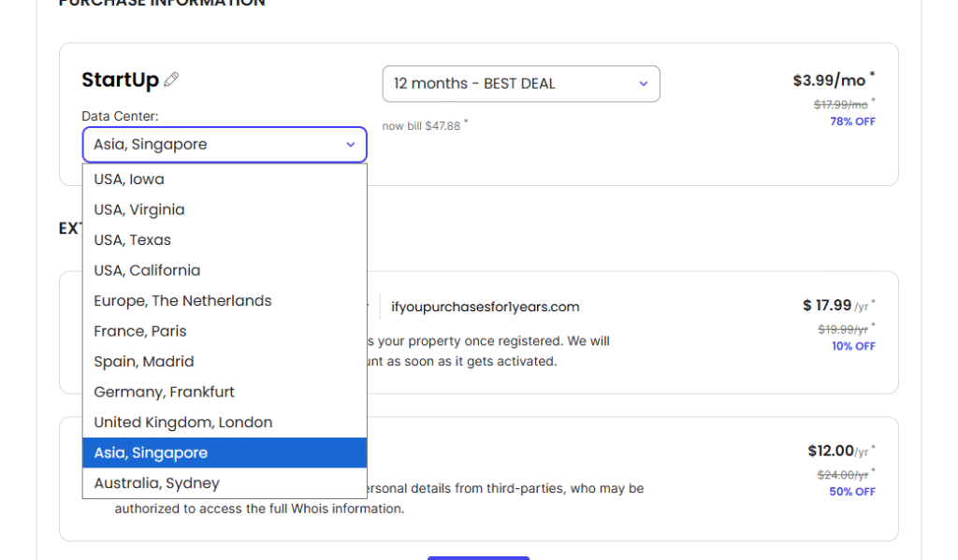The height and width of the screenshot is (560, 958).
Task: Open the 12 months - BEST DEAL dropdown
Action: tap(521, 84)
